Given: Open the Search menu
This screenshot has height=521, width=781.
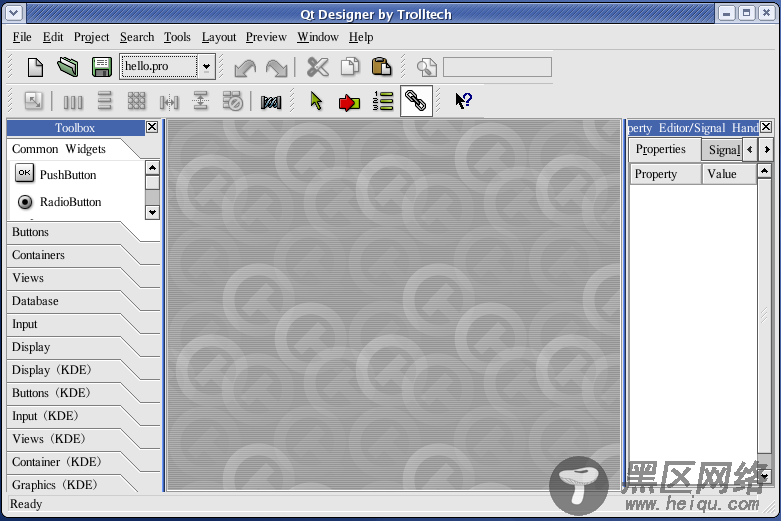Looking at the screenshot, I should click(137, 37).
